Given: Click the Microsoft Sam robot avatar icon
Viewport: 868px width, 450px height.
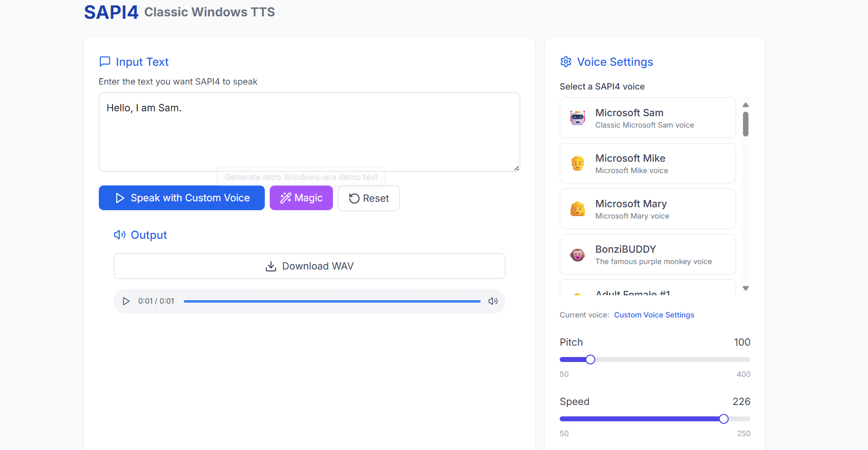Looking at the screenshot, I should tap(577, 118).
